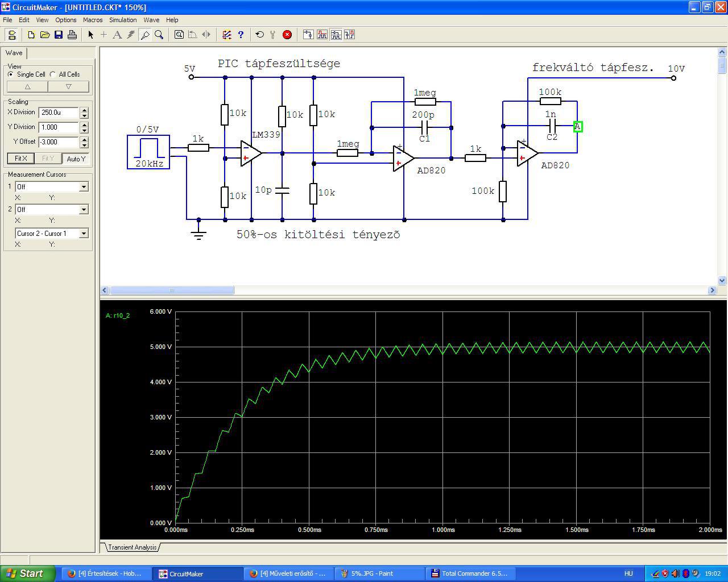Viewport: 728px width, 582px height.
Task: Click the Rotate 90 icon
Action: [193, 35]
